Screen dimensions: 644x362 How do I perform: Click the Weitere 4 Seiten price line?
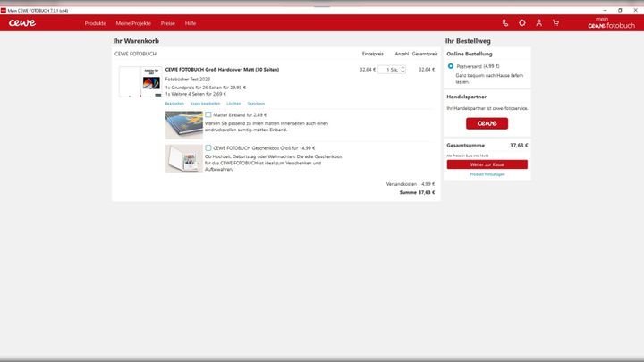(196, 94)
